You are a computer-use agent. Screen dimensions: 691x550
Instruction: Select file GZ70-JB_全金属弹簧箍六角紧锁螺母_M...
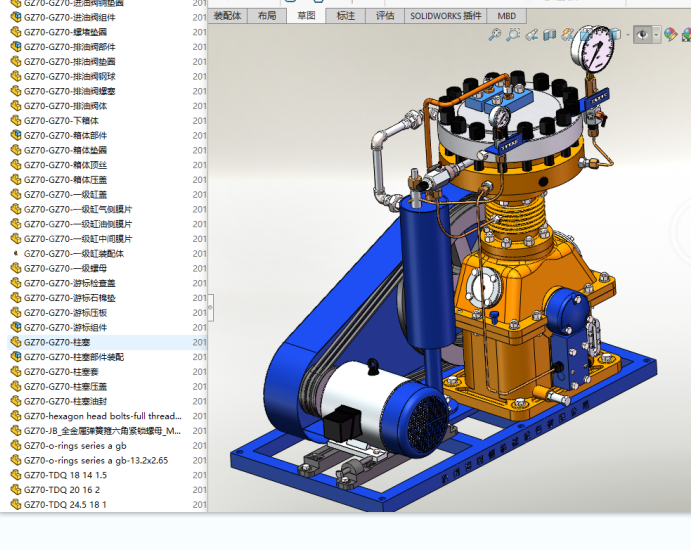(102, 431)
